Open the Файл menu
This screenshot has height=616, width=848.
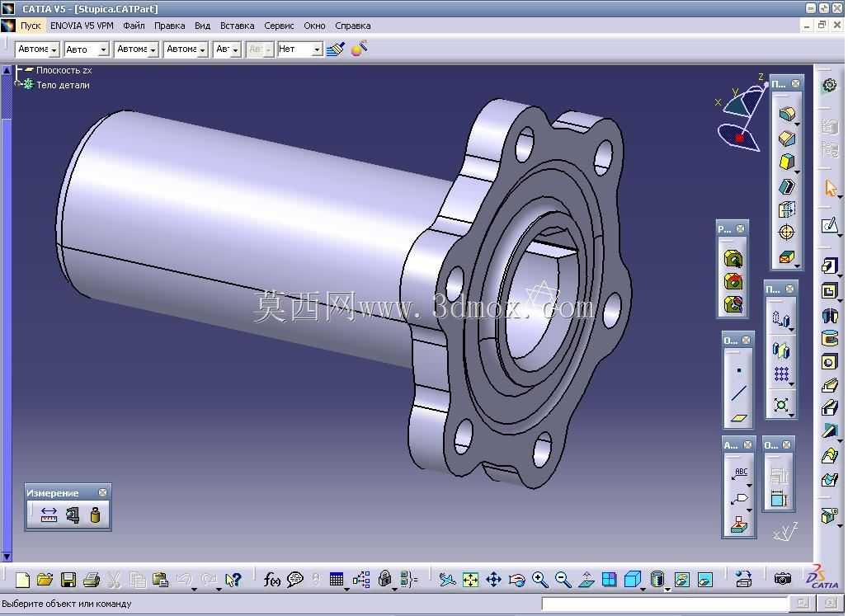tap(134, 26)
